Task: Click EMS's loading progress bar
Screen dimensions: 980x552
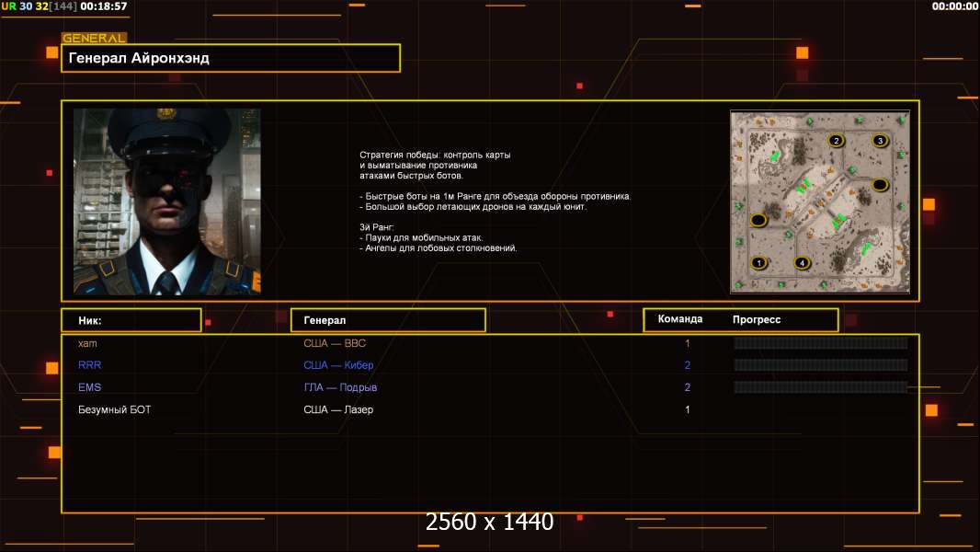Action: (x=820, y=387)
